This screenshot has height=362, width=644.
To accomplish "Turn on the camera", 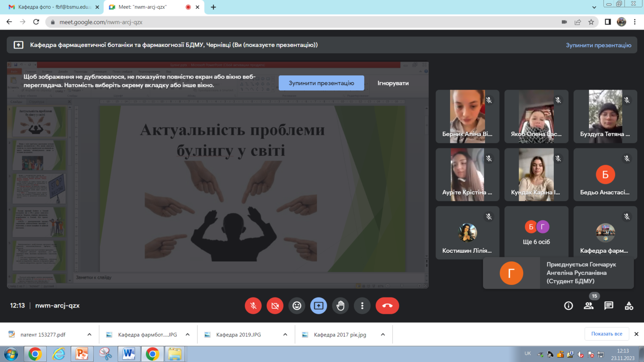I will (x=275, y=306).
